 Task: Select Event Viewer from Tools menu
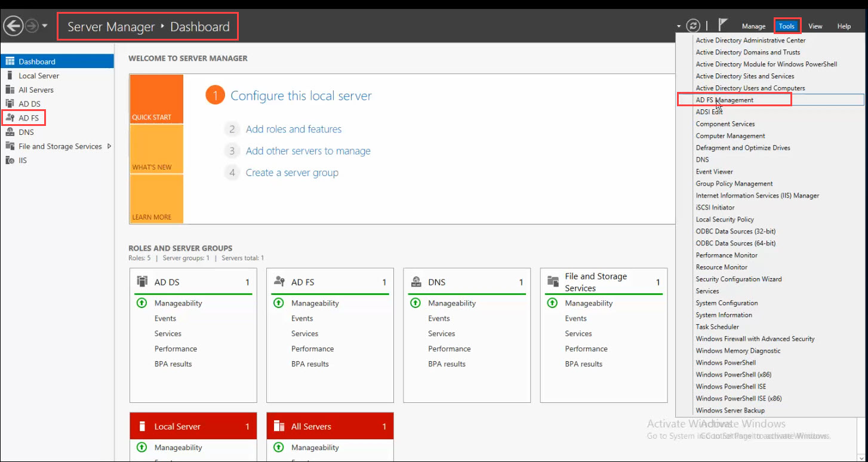(715, 172)
